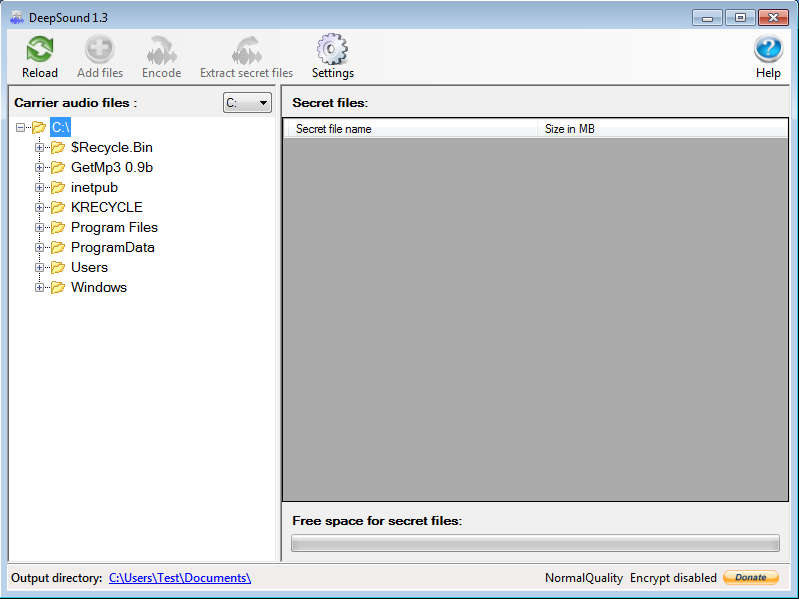Minimize the DeepSound window
This screenshot has height=599, width=799.
click(707, 18)
